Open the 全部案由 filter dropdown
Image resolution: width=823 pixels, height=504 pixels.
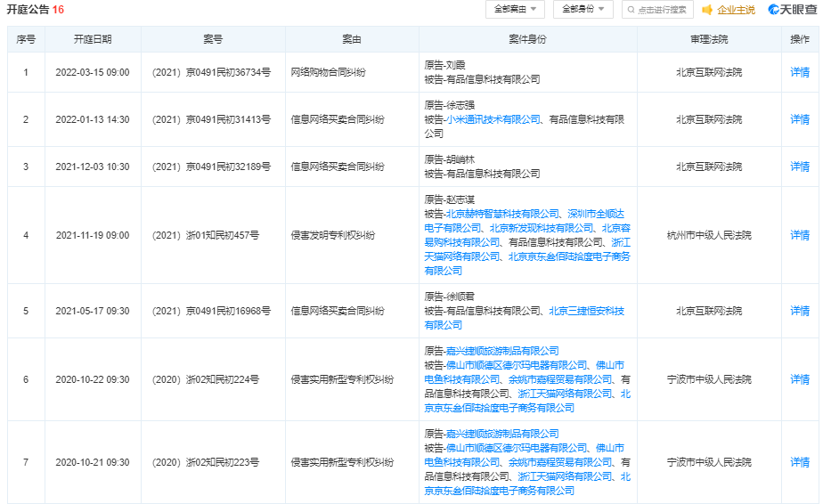(515, 10)
